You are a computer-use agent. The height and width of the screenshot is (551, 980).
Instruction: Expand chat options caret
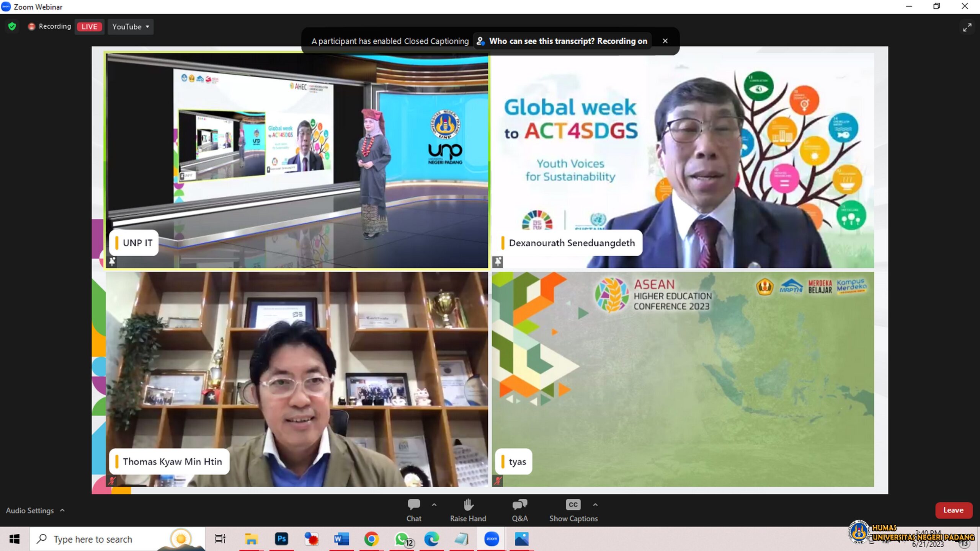tap(434, 505)
